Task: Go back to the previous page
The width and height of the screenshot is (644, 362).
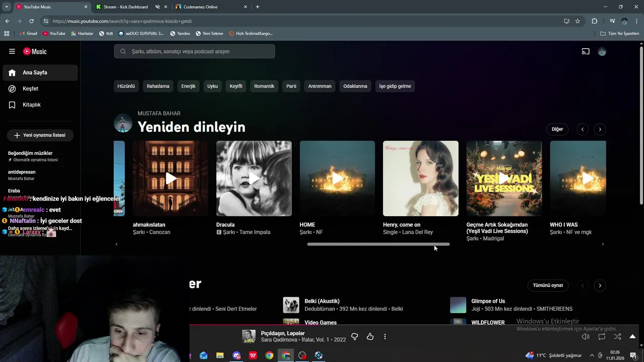Action: (x=7, y=21)
